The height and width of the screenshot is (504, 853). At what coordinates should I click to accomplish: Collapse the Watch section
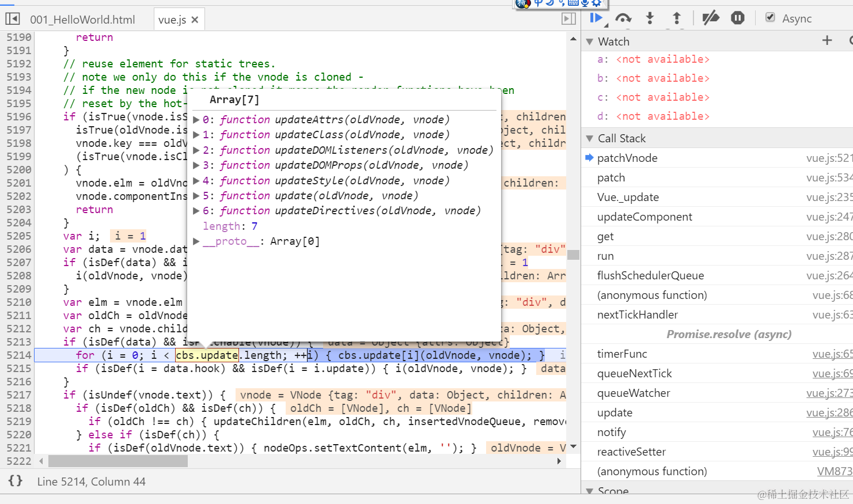click(x=589, y=41)
